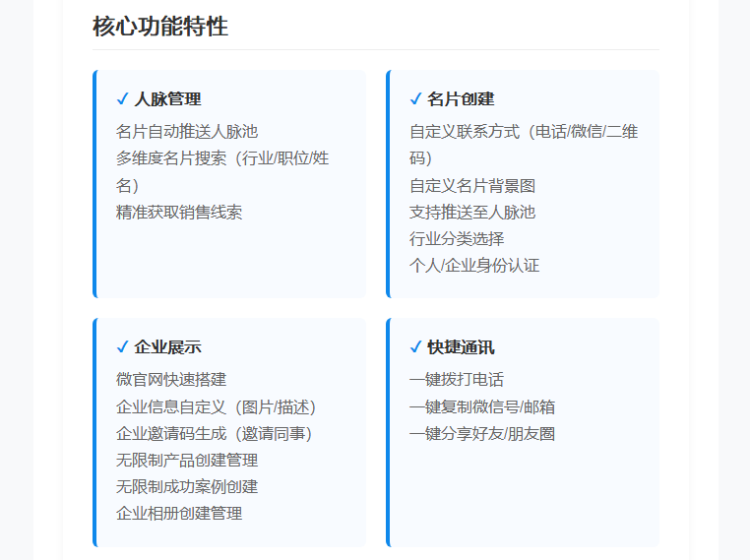Click the text 行业分类选择

click(457, 238)
